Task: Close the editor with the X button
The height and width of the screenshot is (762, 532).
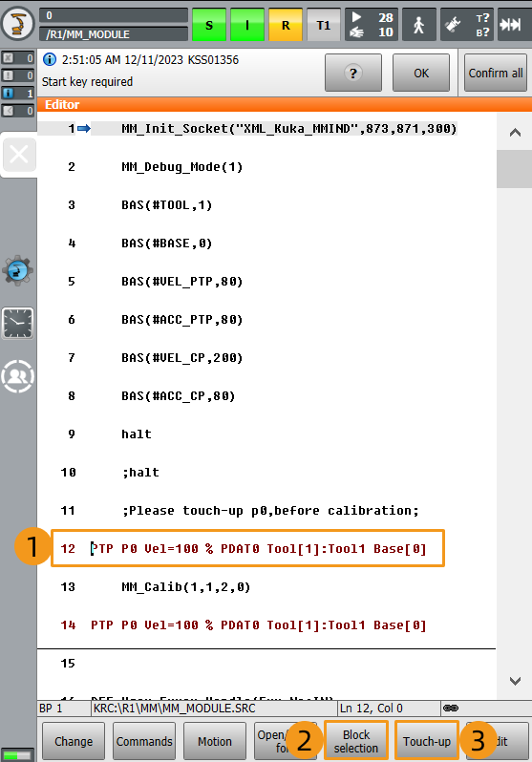Action: pyautogui.click(x=19, y=155)
